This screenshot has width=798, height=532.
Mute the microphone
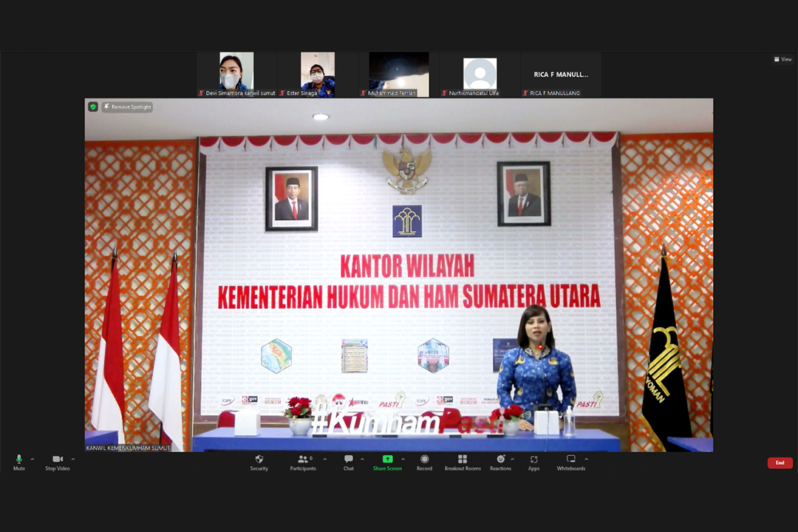click(x=19, y=460)
